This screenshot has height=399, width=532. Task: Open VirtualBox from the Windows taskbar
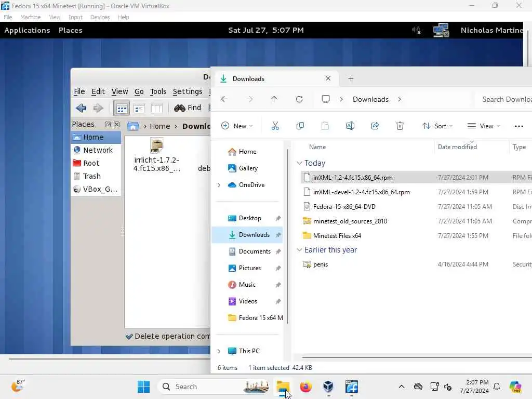pyautogui.click(x=328, y=387)
